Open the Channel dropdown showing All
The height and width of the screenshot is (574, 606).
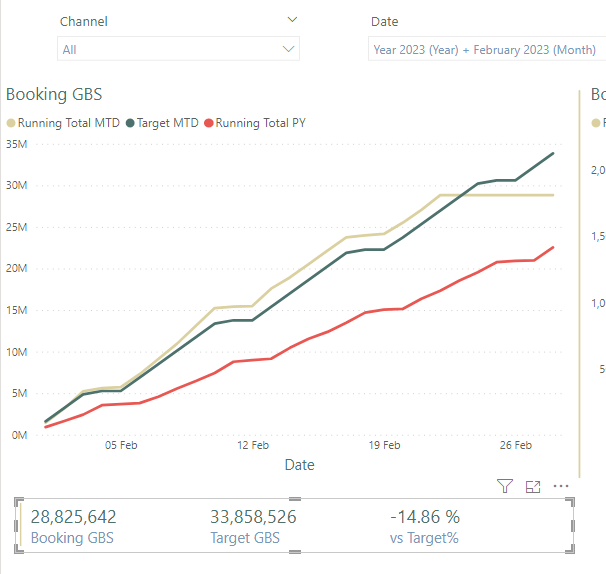(x=178, y=49)
